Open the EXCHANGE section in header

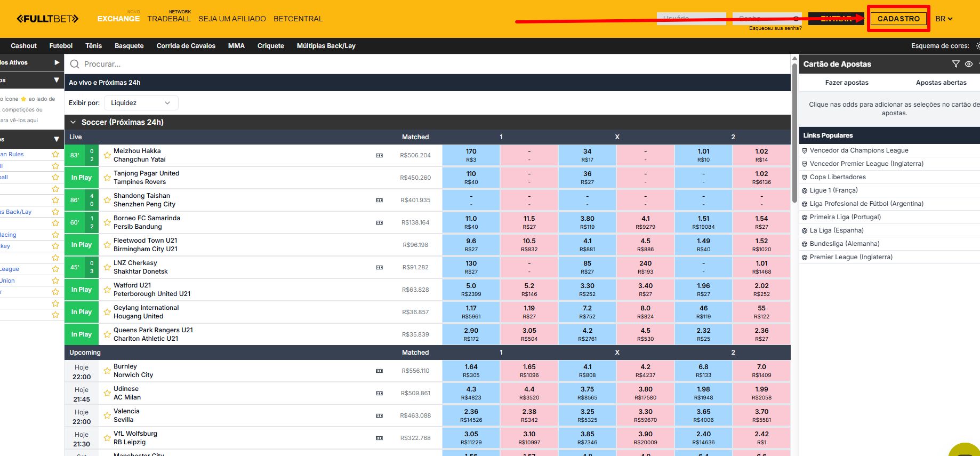(118, 19)
